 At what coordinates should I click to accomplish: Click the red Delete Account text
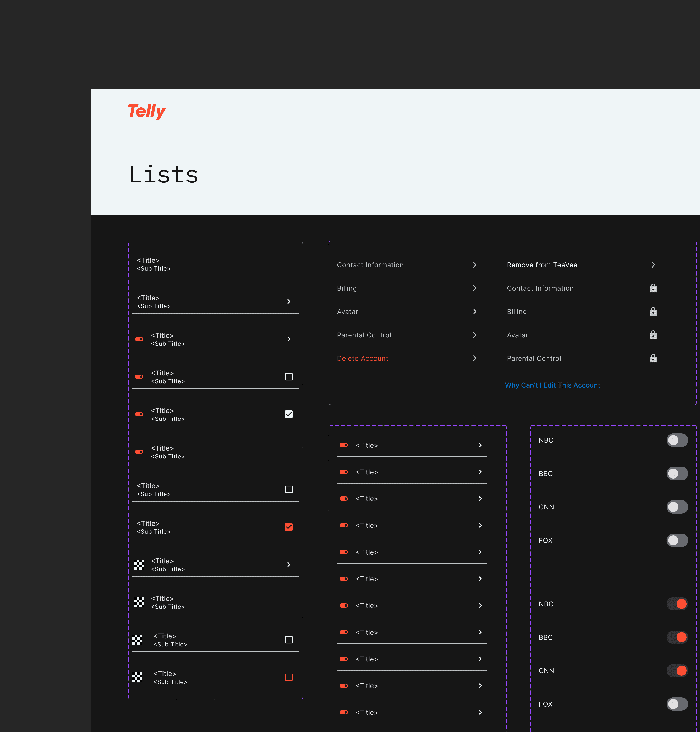362,358
